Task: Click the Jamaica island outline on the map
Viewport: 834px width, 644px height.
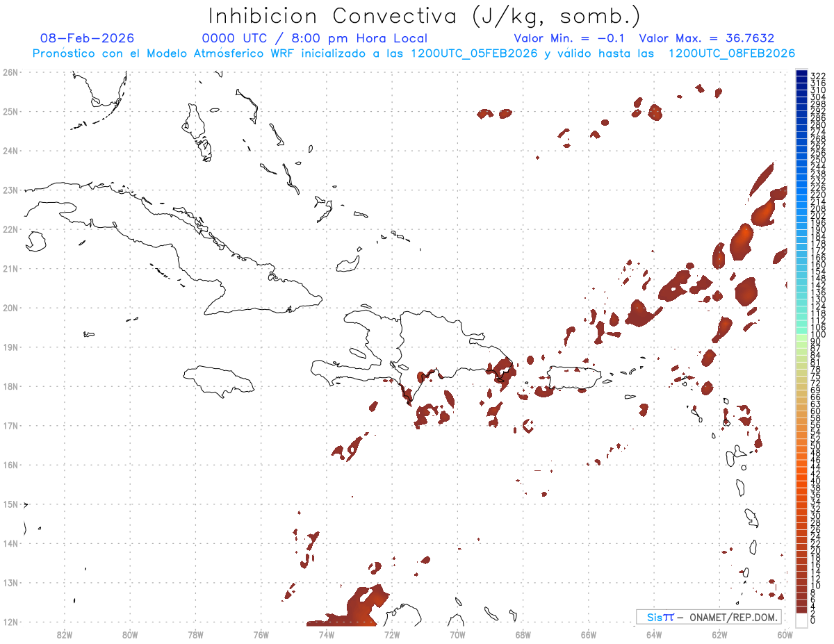Action: pos(219,381)
